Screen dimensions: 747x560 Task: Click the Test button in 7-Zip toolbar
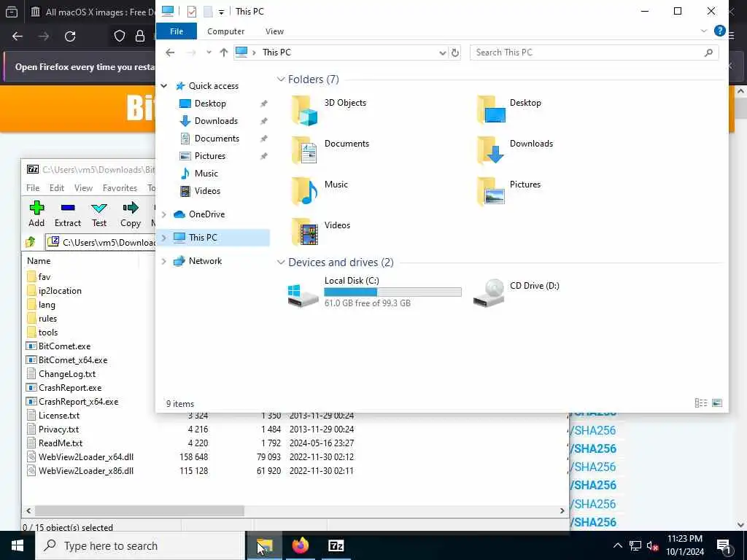pyautogui.click(x=99, y=214)
